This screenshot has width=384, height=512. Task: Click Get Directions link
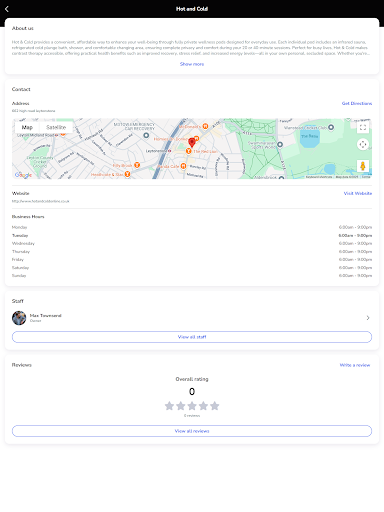pyautogui.click(x=357, y=103)
